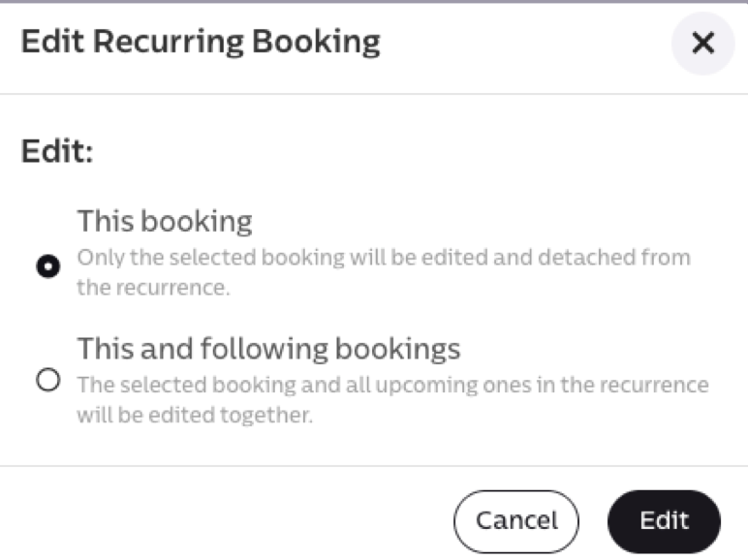Viewport: 748px width, 560px height.
Task: Click the "Edit Recurring Booking" dialog title
Action: (201, 42)
